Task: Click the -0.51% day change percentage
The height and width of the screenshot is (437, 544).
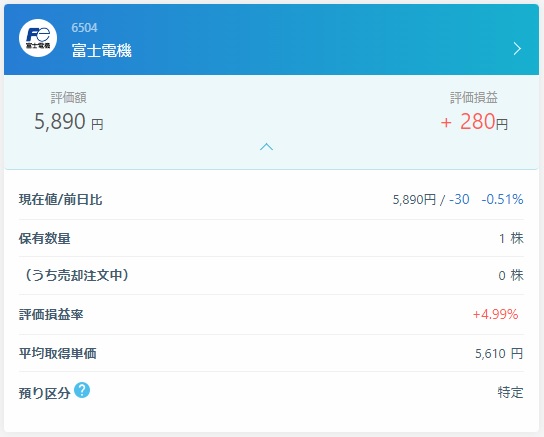Action: 502,199
